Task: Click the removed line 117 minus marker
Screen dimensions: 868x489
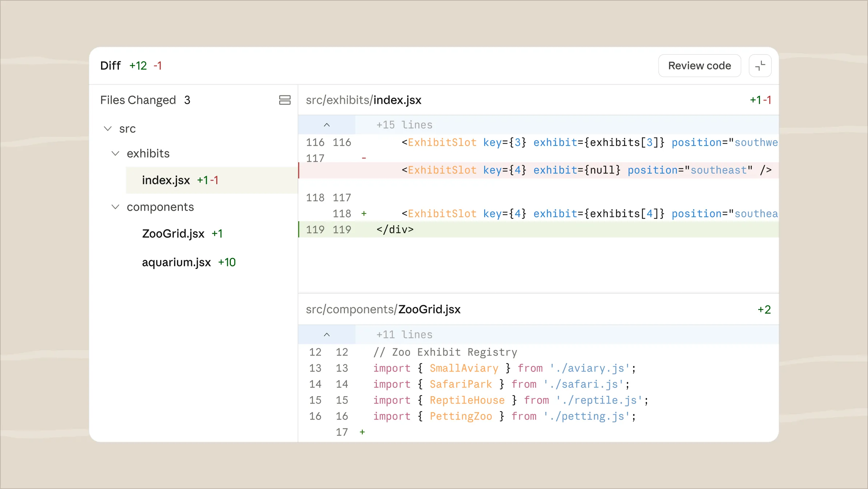Action: pos(364,158)
